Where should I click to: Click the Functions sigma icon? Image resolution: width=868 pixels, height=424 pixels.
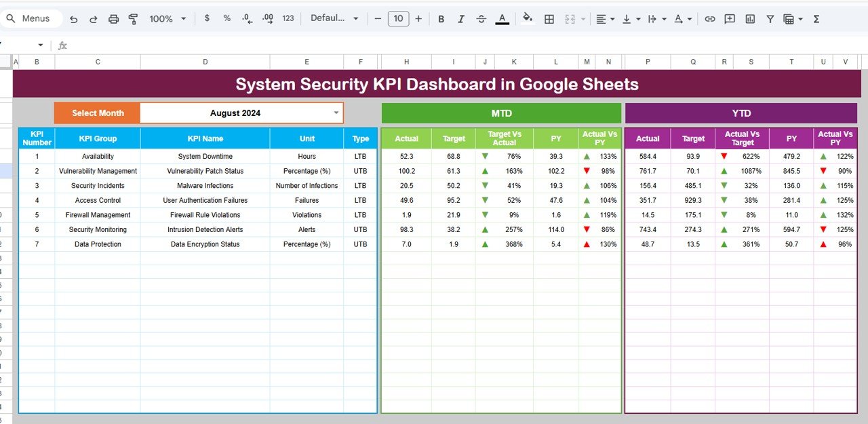click(x=816, y=18)
